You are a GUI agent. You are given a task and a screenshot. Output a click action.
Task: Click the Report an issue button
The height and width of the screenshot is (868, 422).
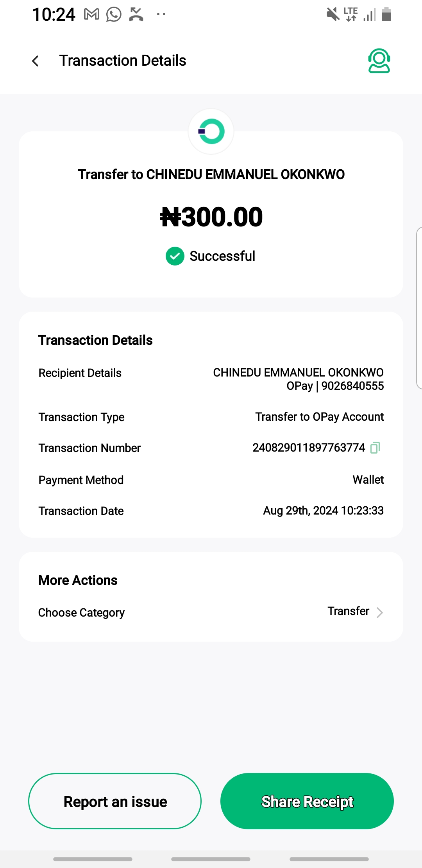(x=115, y=801)
